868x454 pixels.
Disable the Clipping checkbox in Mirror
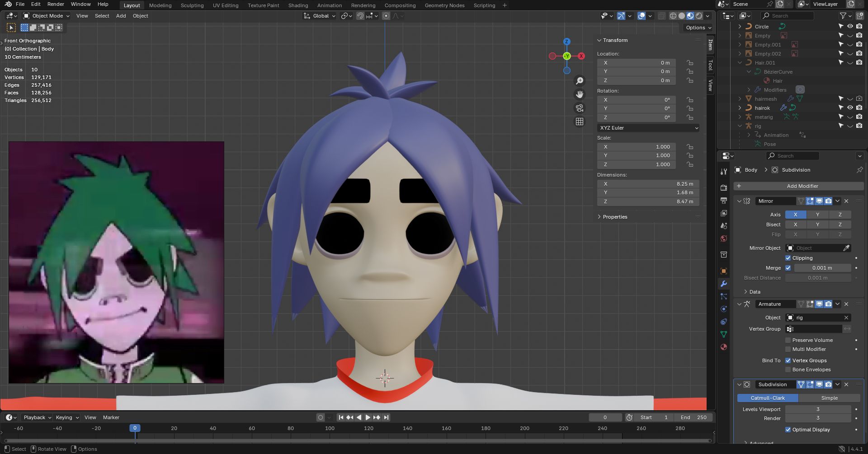(x=788, y=258)
